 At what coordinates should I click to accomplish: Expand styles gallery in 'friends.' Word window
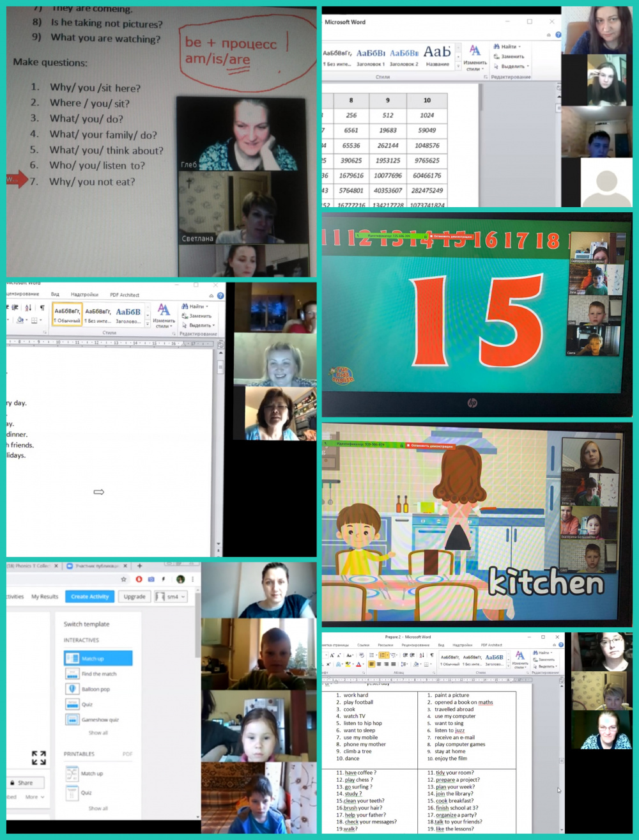(148, 323)
